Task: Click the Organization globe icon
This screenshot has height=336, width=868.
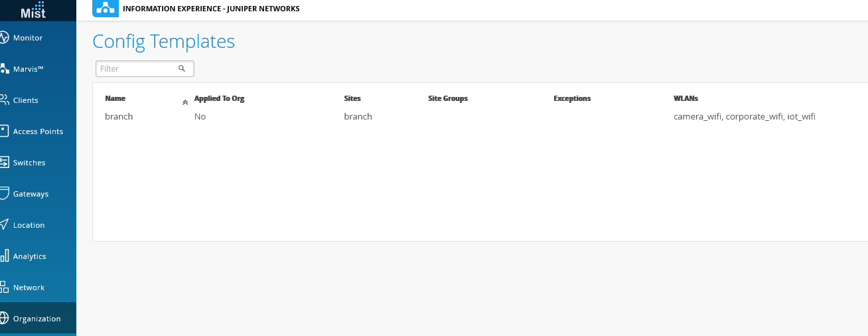Action: [x=4, y=319]
